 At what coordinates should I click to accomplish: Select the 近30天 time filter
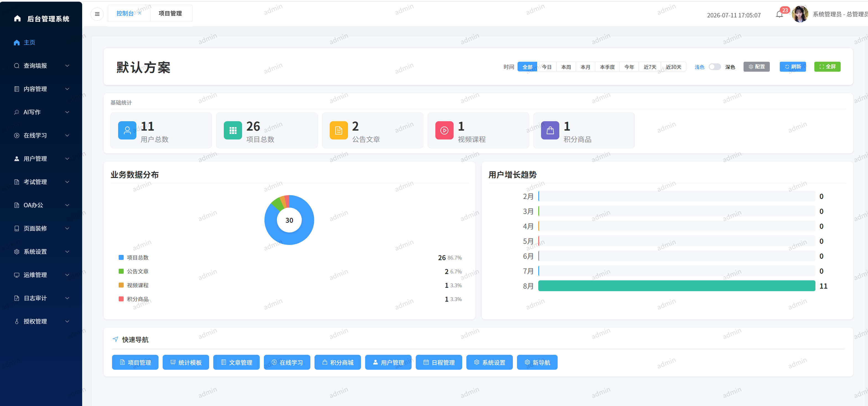[x=673, y=67]
